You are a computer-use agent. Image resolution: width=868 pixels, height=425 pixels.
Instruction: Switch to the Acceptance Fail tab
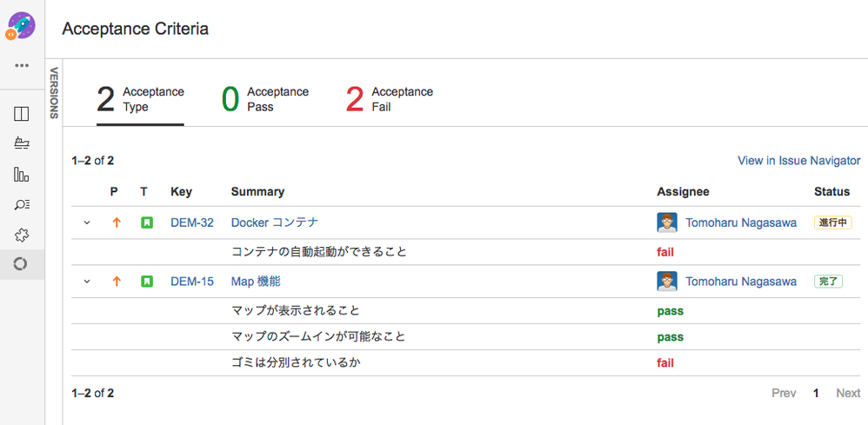click(x=389, y=99)
